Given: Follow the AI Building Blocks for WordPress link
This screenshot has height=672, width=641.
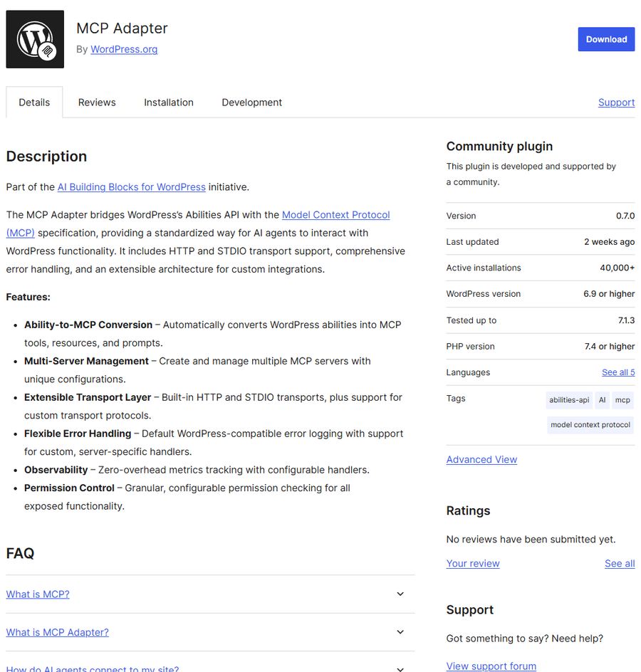Looking at the screenshot, I should (132, 187).
